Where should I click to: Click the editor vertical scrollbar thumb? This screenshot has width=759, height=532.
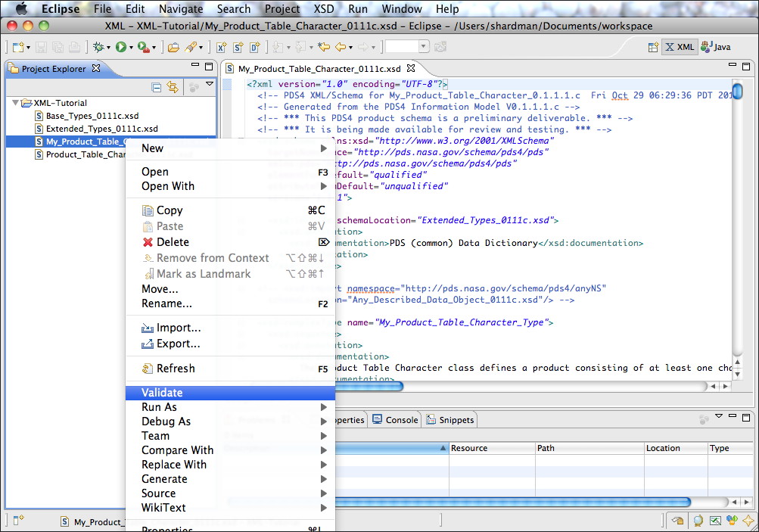tap(737, 91)
